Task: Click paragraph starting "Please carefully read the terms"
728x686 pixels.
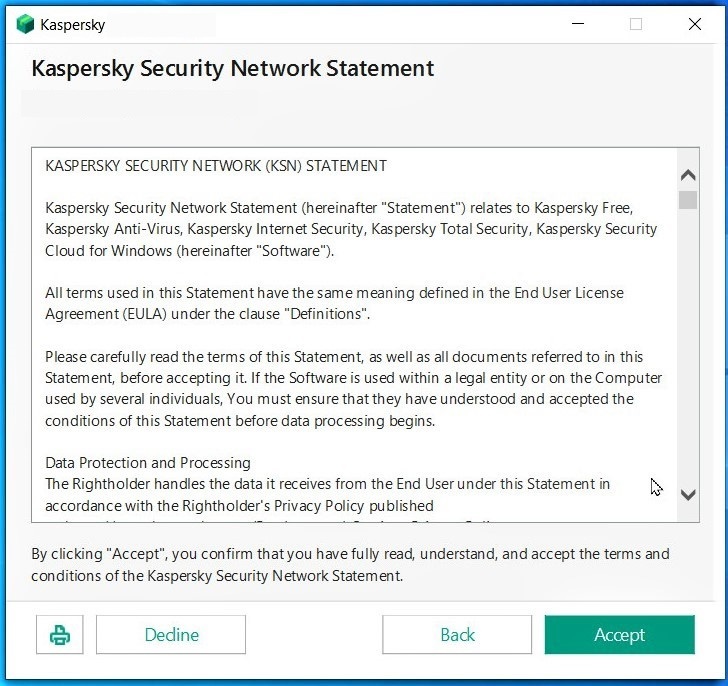Action: (x=350, y=388)
